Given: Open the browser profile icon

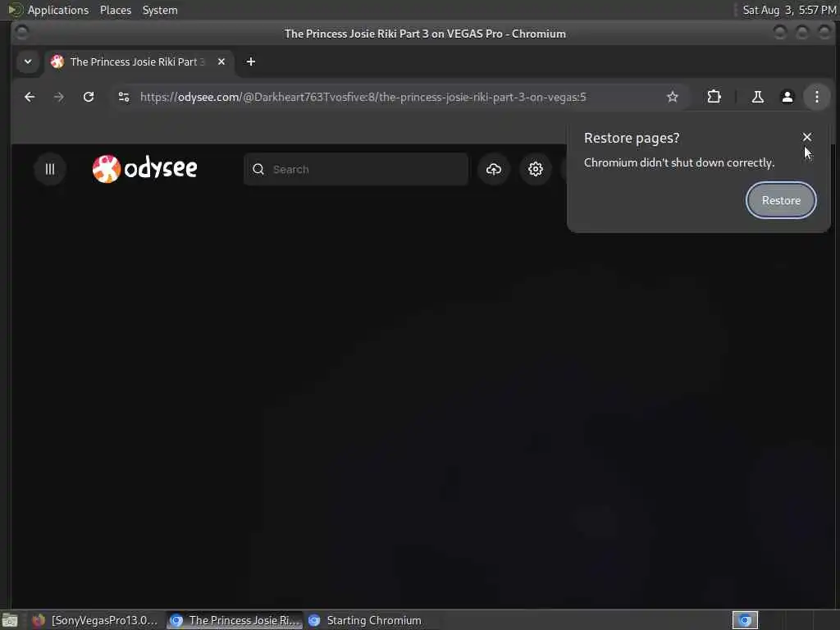Looking at the screenshot, I should (787, 97).
